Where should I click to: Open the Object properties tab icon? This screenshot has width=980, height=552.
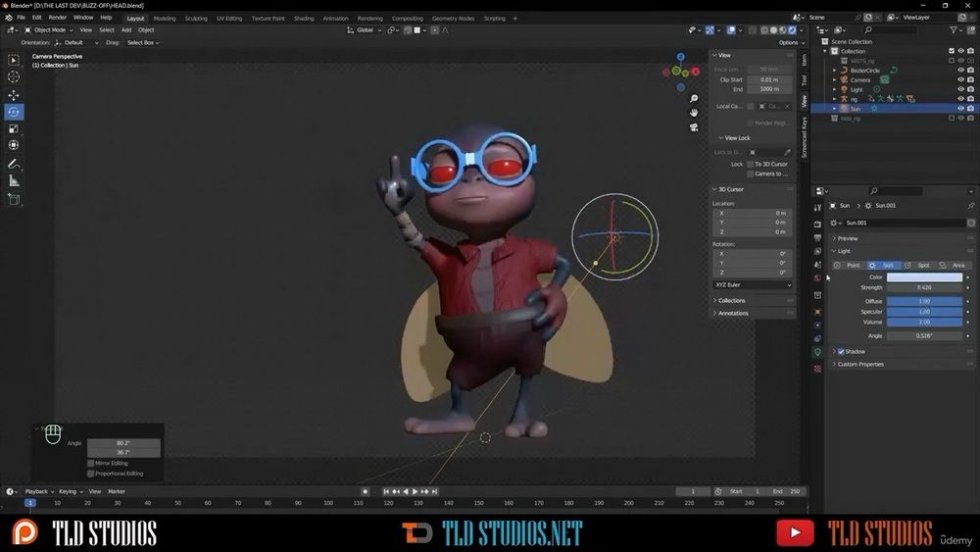[817, 312]
